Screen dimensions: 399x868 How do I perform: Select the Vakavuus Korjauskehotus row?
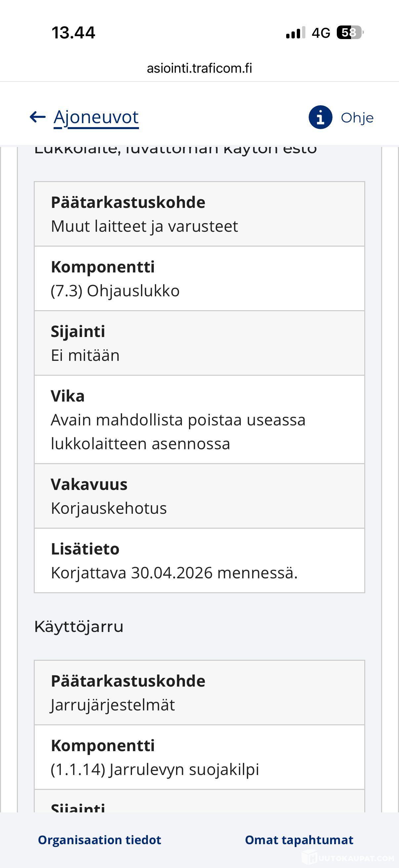(x=199, y=496)
